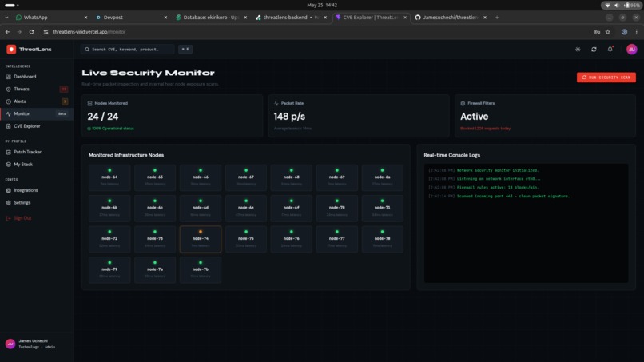Reload the page with browser reload icon
The width and height of the screenshot is (644, 362).
click(31, 32)
